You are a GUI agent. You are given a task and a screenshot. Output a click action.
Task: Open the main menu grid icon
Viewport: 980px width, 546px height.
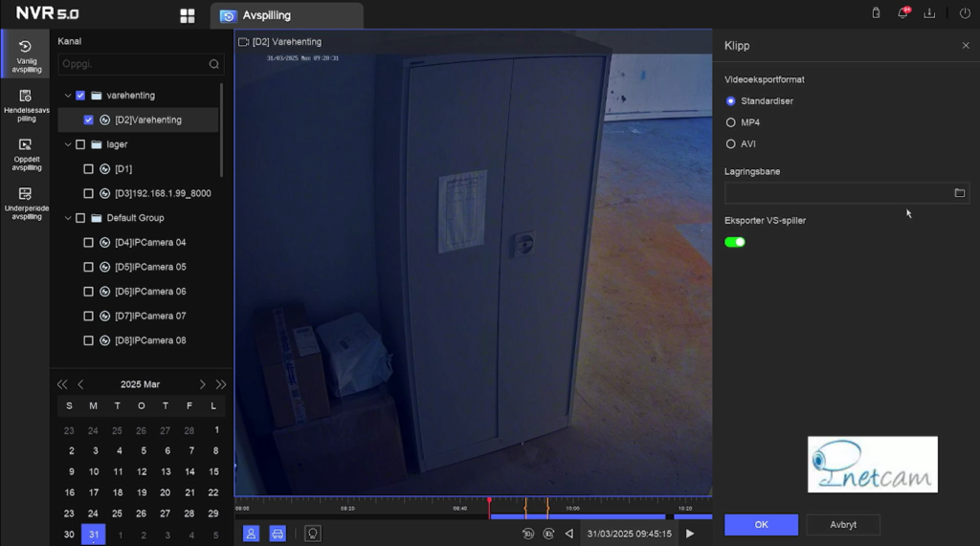188,15
